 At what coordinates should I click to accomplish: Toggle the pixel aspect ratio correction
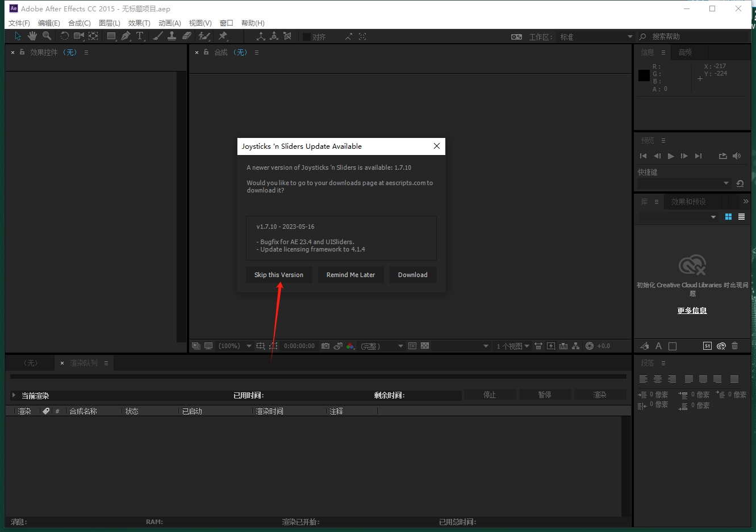[x=538, y=346]
